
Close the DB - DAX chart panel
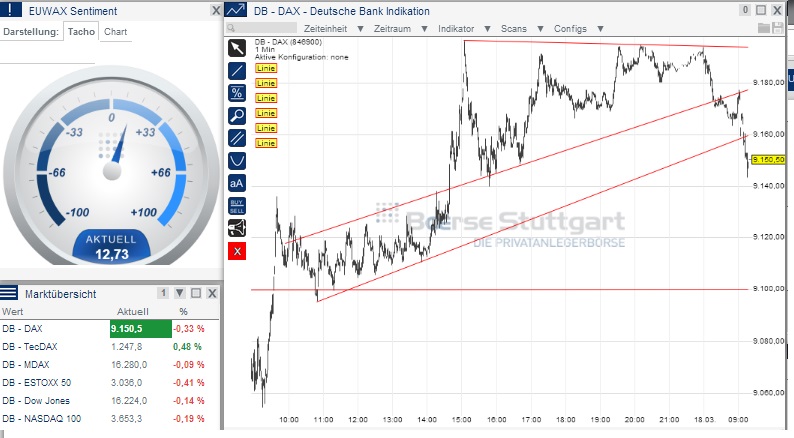[777, 10]
